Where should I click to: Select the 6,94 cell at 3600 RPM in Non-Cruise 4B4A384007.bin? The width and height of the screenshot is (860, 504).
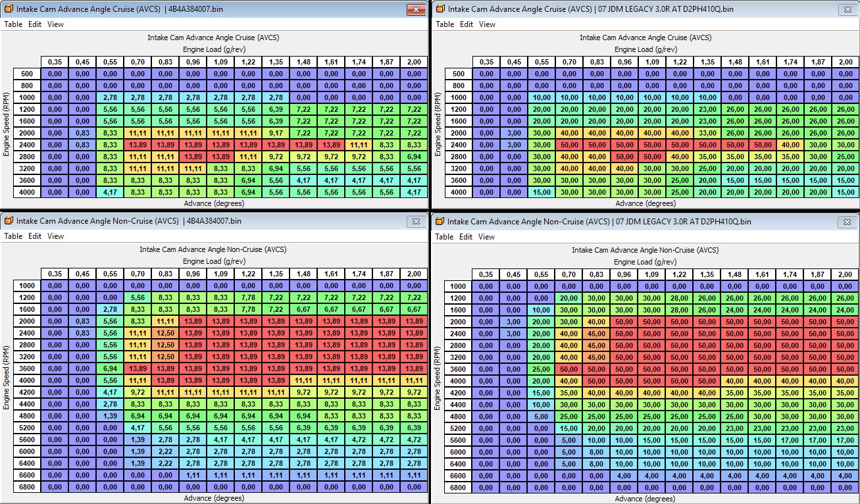pos(110,368)
